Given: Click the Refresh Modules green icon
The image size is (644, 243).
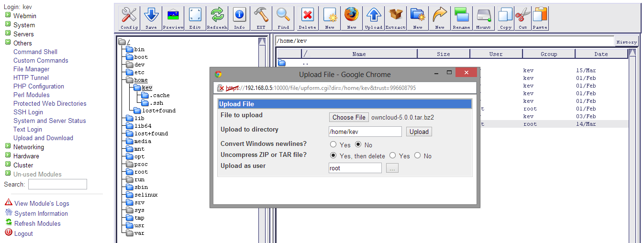Looking at the screenshot, I should pyautogui.click(x=9, y=223).
